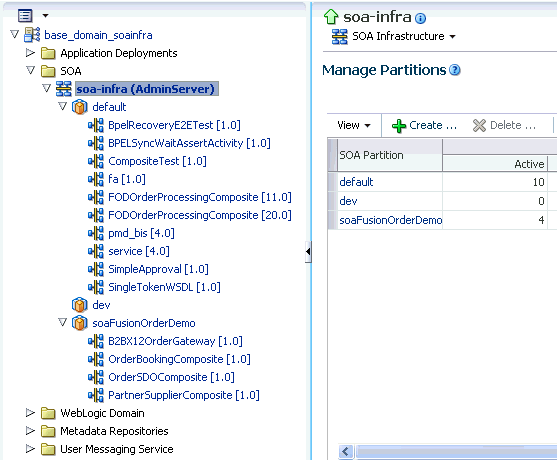Open BpelRecoveryE2ETest [1.0] composite
557x460 pixels.
click(x=174, y=125)
